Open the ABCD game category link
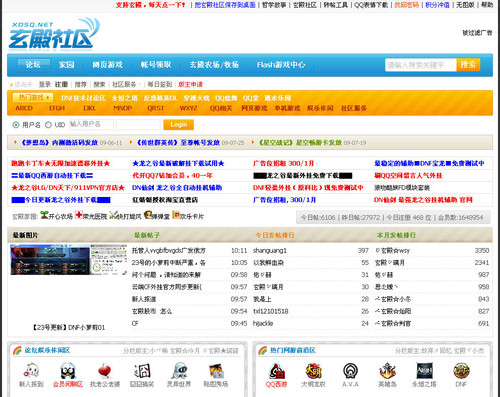Screen dimensions: 500x397 [24, 108]
